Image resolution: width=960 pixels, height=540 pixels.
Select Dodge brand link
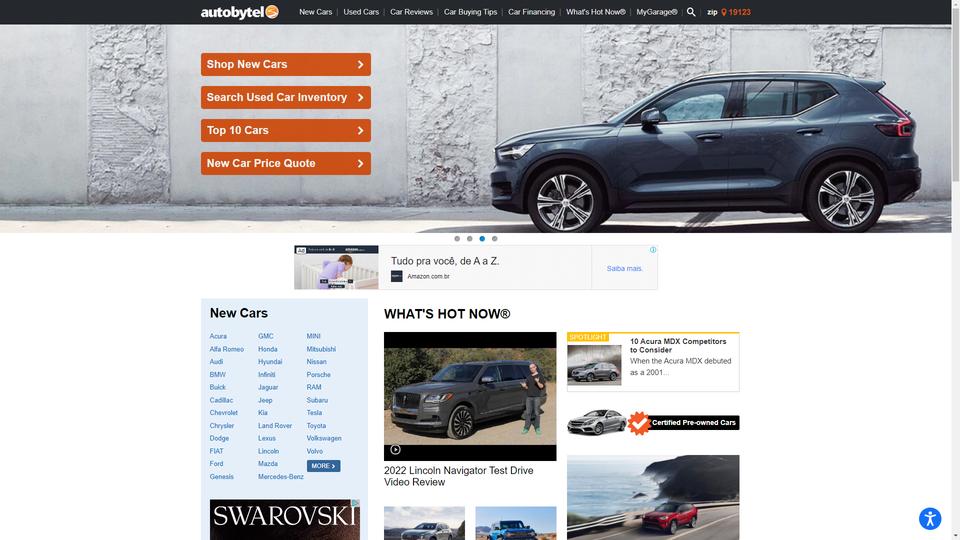click(x=219, y=438)
